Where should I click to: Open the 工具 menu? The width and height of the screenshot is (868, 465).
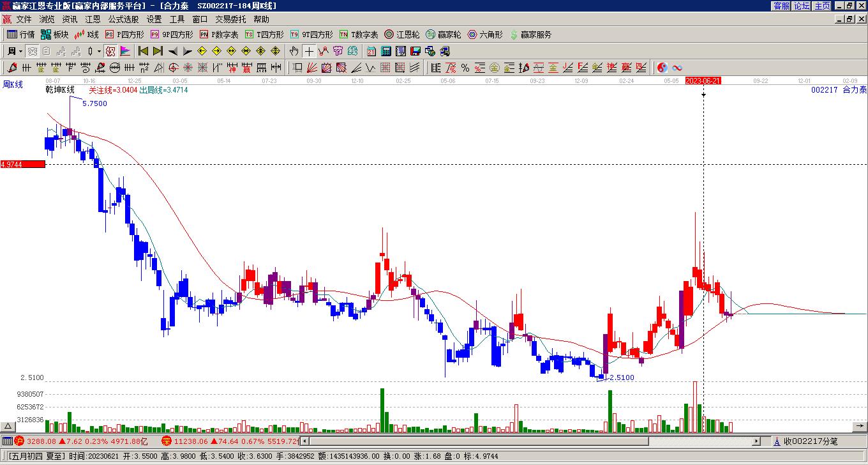(177, 19)
